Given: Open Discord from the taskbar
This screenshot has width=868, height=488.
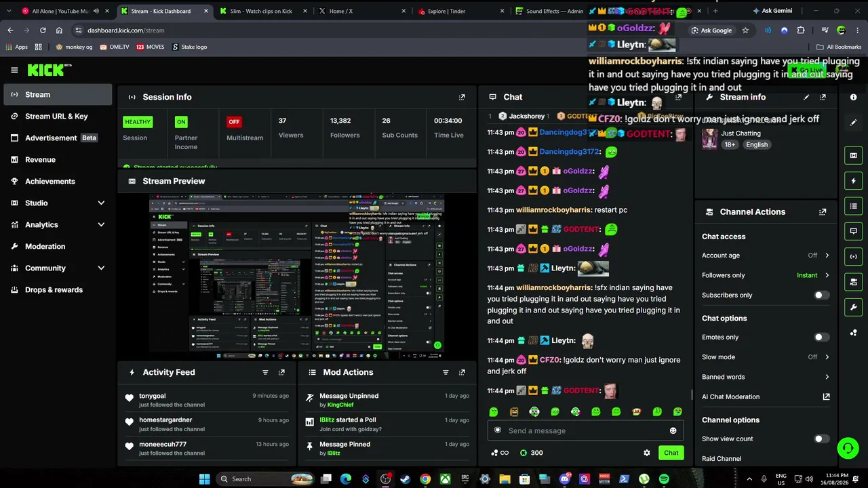Looking at the screenshot, I should pos(564,479).
